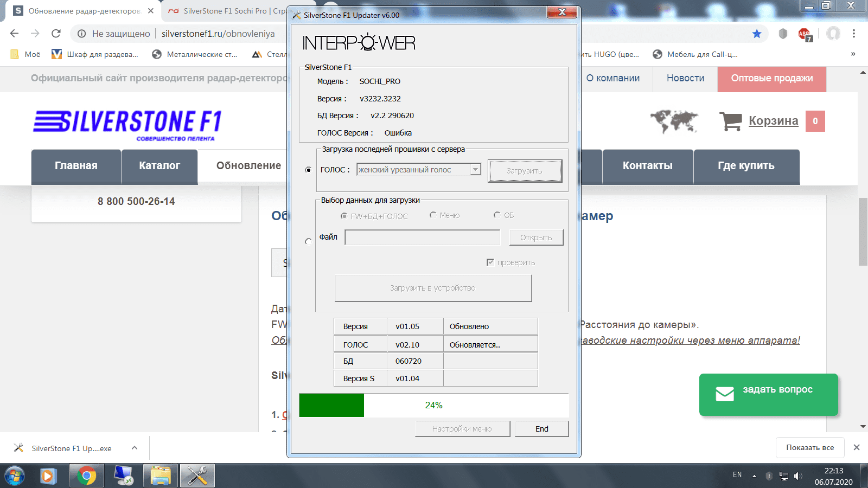This screenshot has height=488, width=868.
Task: Open the bookmarks overflow chevron
Action: 853,54
